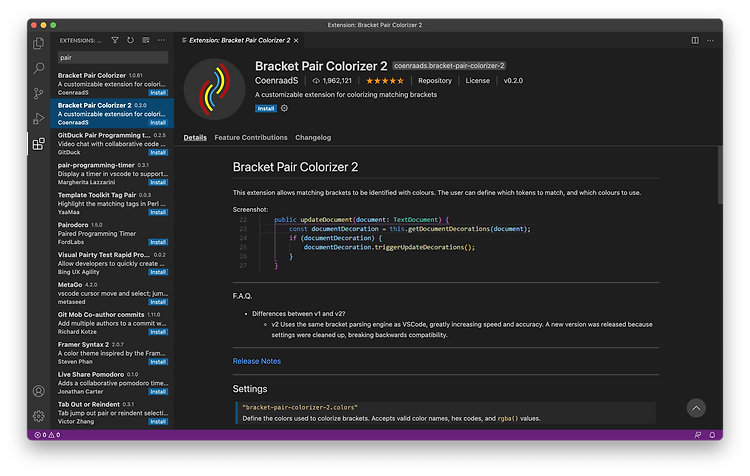
Task: Install the Pairodoro extension
Action: pyautogui.click(x=158, y=242)
